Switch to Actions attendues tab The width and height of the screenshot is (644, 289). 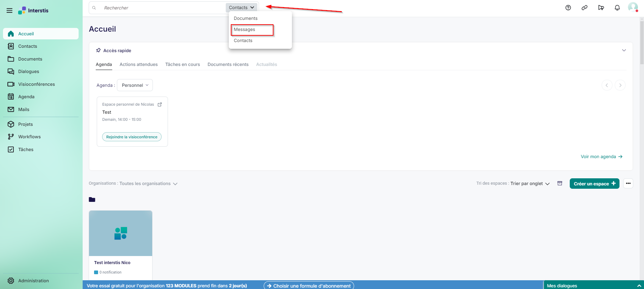click(138, 64)
